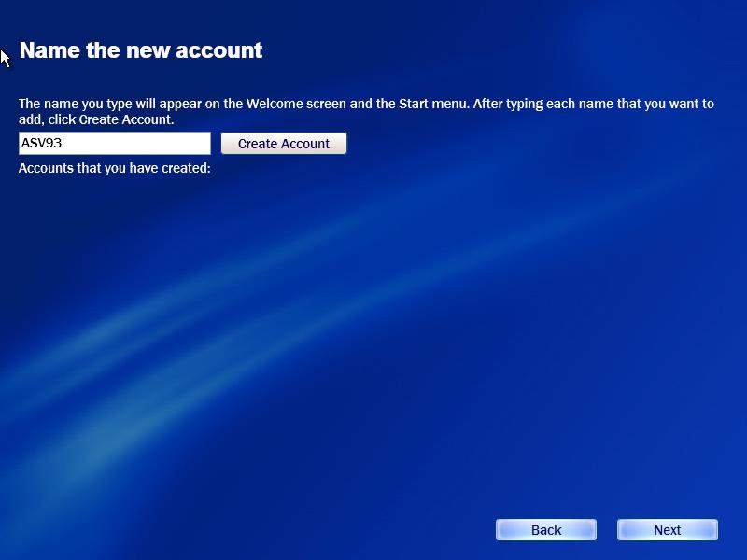The width and height of the screenshot is (747, 560).
Task: Select the Next navigation button at bottom
Action: tap(667, 530)
